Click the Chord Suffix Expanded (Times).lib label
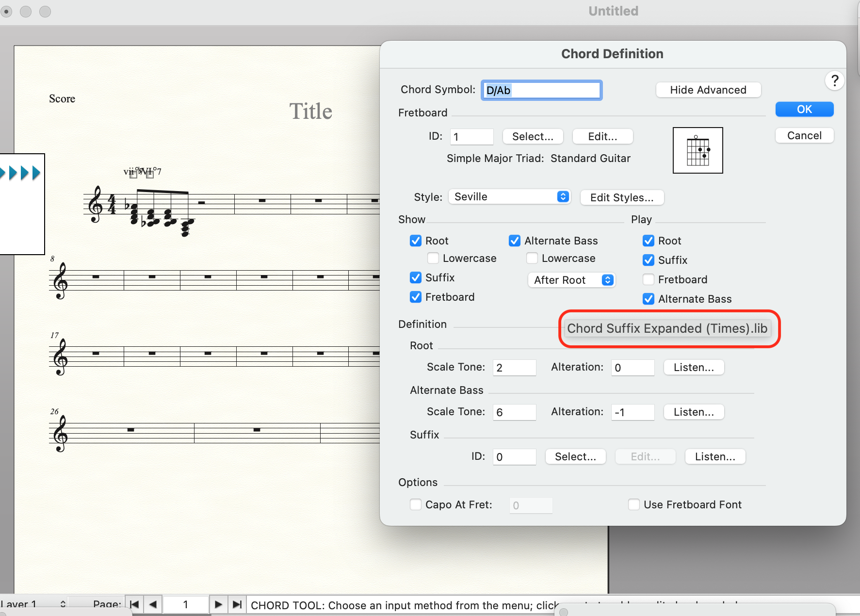Viewport: 860px width, 616px height. pos(667,328)
